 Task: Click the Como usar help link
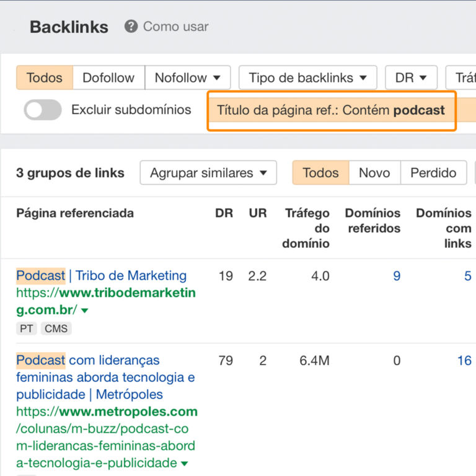[x=175, y=27]
